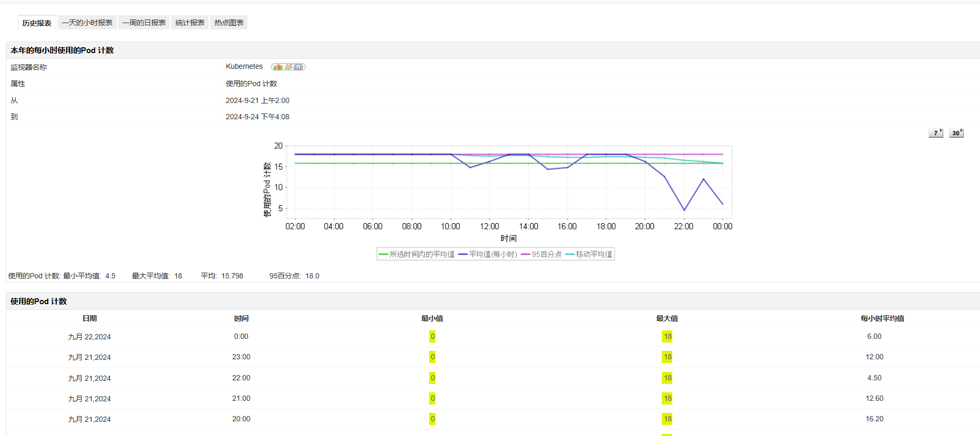Open the 热点图表 tab

[x=229, y=23]
